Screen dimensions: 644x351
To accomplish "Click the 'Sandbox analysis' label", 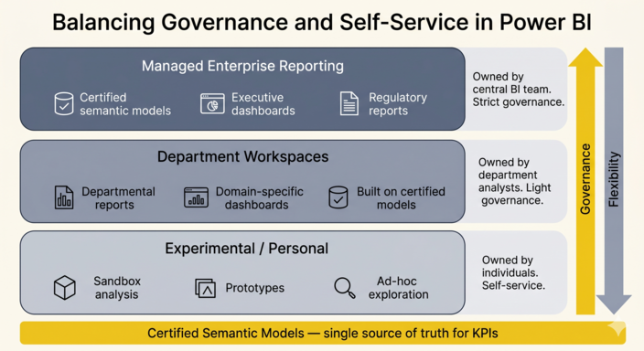I will pyautogui.click(x=117, y=288).
